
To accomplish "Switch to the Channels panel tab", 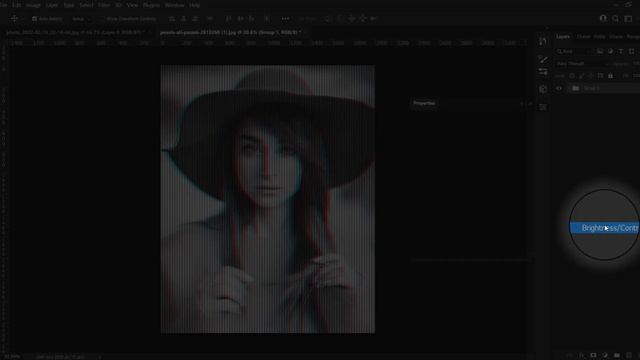I will 583,37.
